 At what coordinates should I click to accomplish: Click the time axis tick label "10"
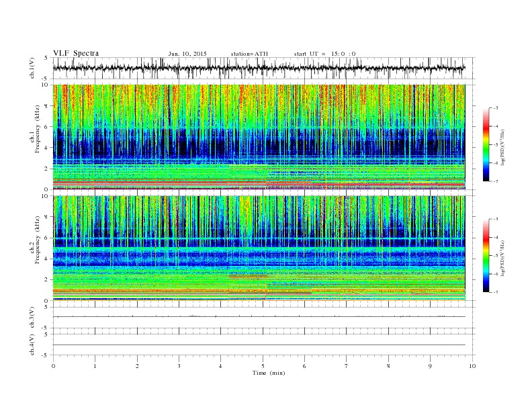tap(472, 366)
